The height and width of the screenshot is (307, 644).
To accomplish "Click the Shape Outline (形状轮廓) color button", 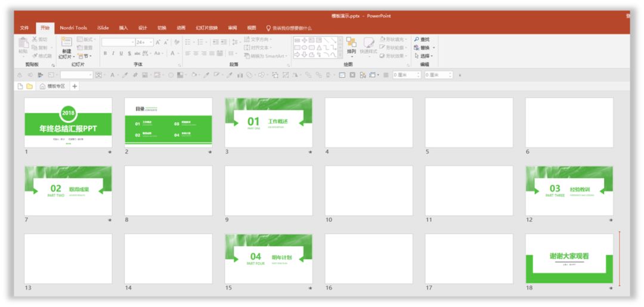I will point(394,48).
